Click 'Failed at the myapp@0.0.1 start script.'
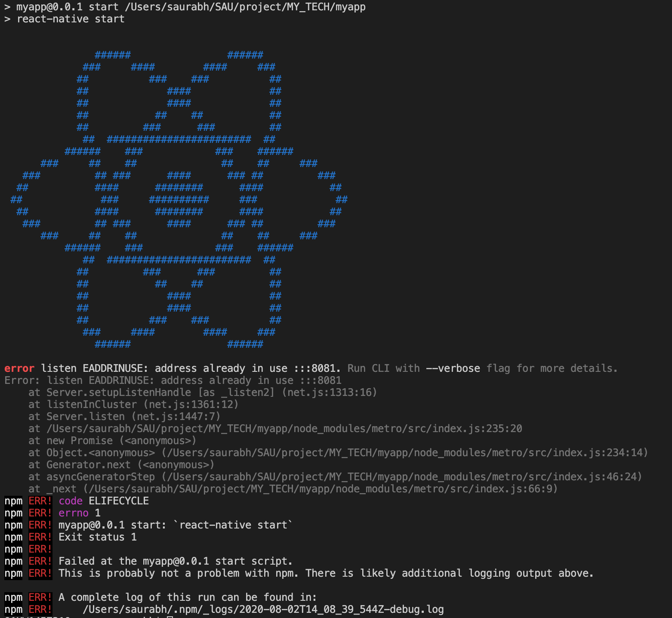 [148, 561]
